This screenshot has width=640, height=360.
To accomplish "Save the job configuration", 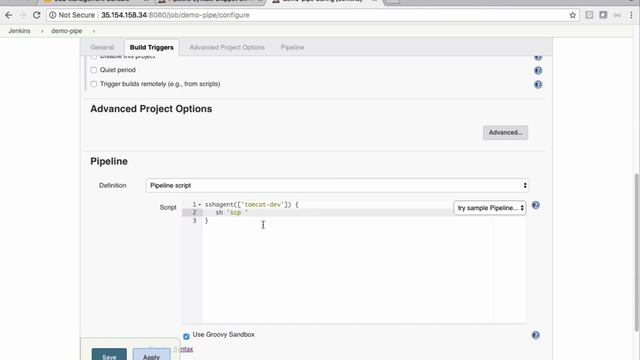I will click(109, 355).
